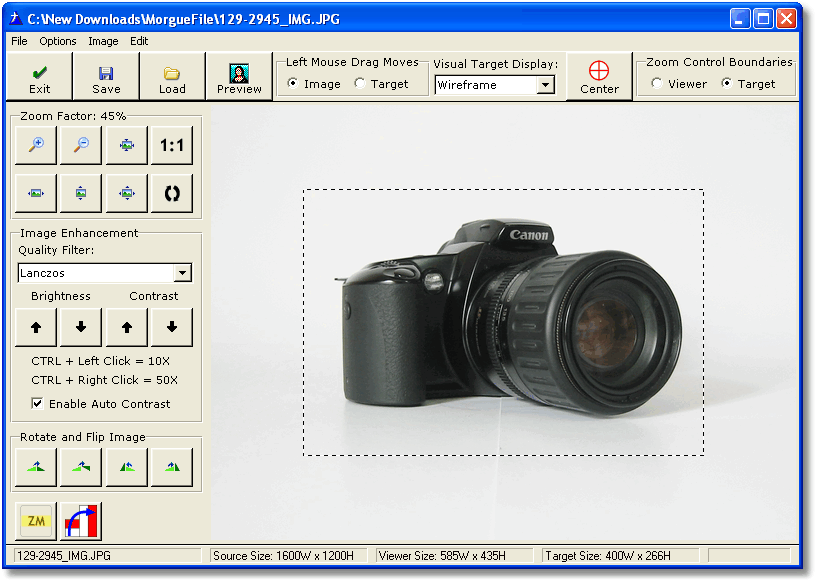Click 'Viewer Size: 585W x 435H' status text

click(442, 556)
